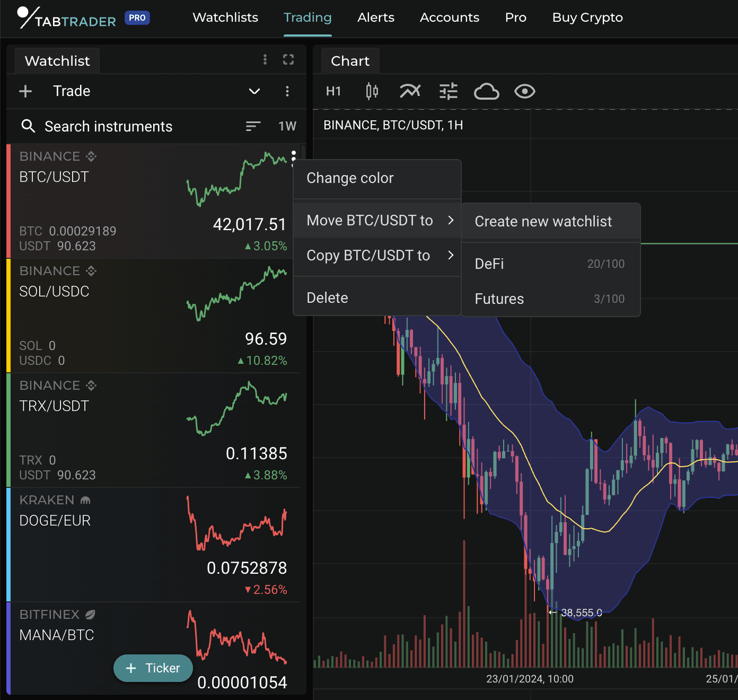The height and width of the screenshot is (700, 738).
Task: Click the Binance icon on BTC/USDT row
Action: pyautogui.click(x=91, y=156)
